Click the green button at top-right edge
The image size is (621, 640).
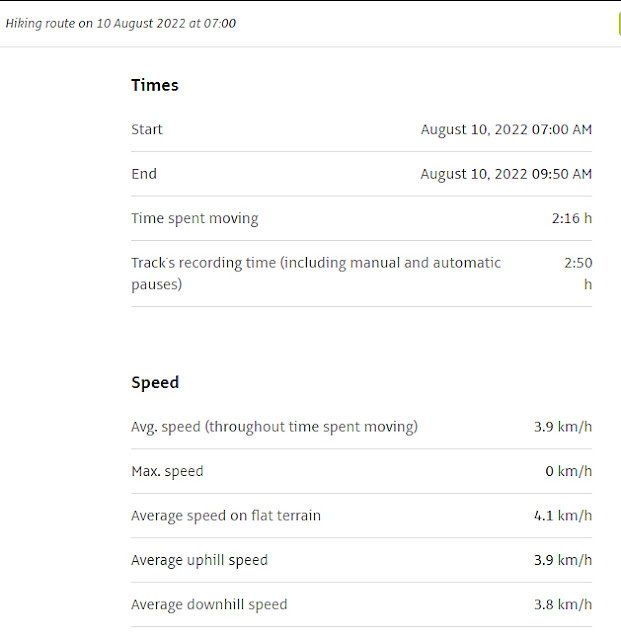point(619,24)
